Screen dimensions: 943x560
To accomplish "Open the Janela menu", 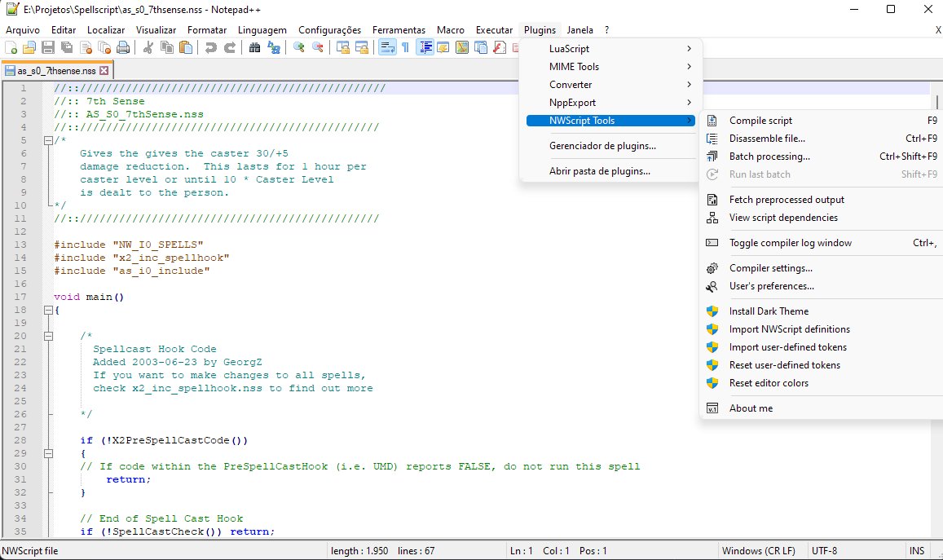I will tap(579, 30).
